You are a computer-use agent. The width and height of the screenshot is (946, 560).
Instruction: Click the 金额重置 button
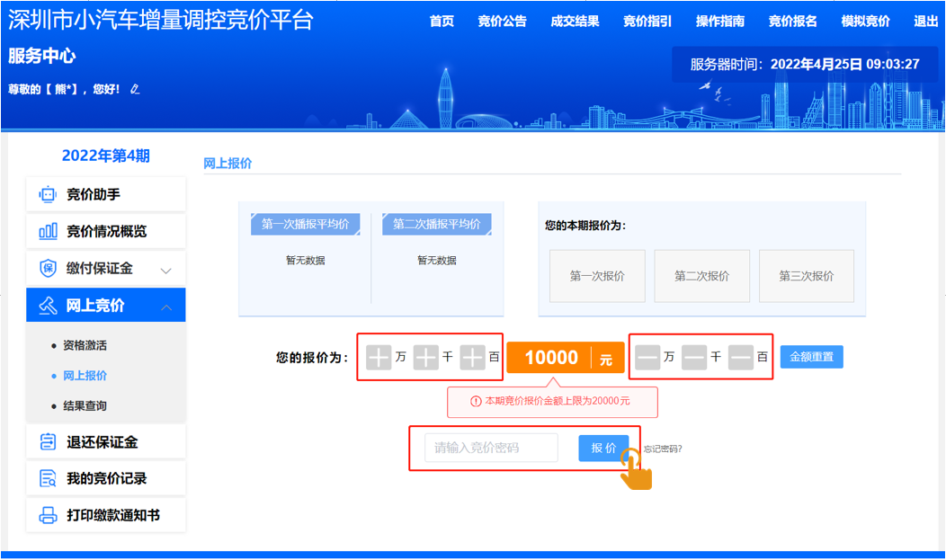tap(811, 357)
